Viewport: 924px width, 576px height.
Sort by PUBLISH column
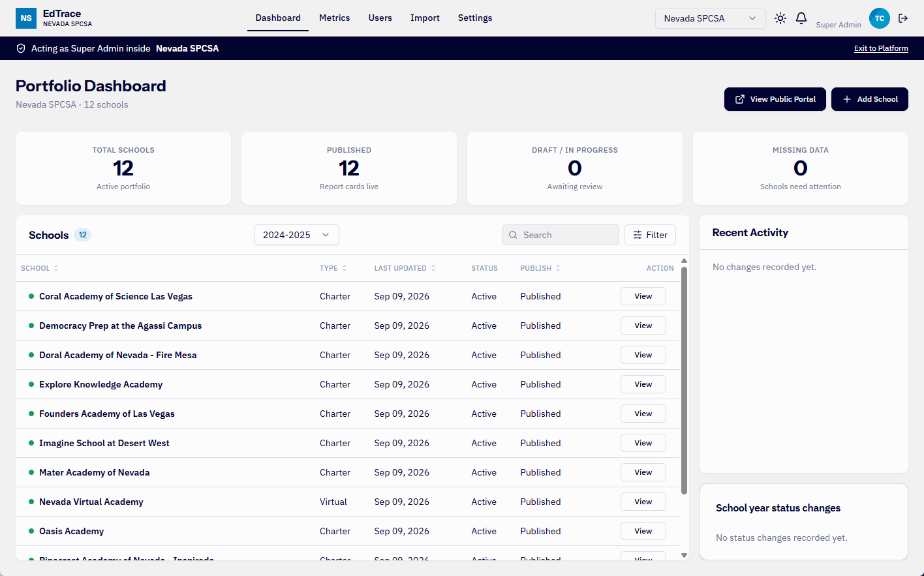point(540,268)
